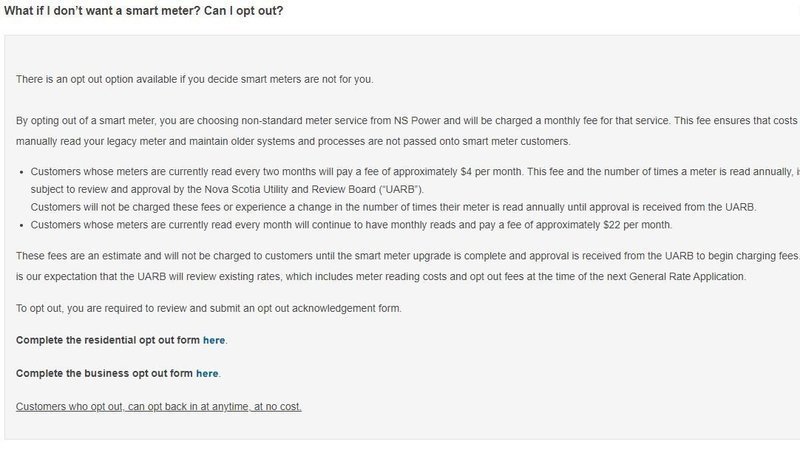Screen dimensions: 800x450
Task: Click the second bullet point marker
Action: pyautogui.click(x=20, y=224)
